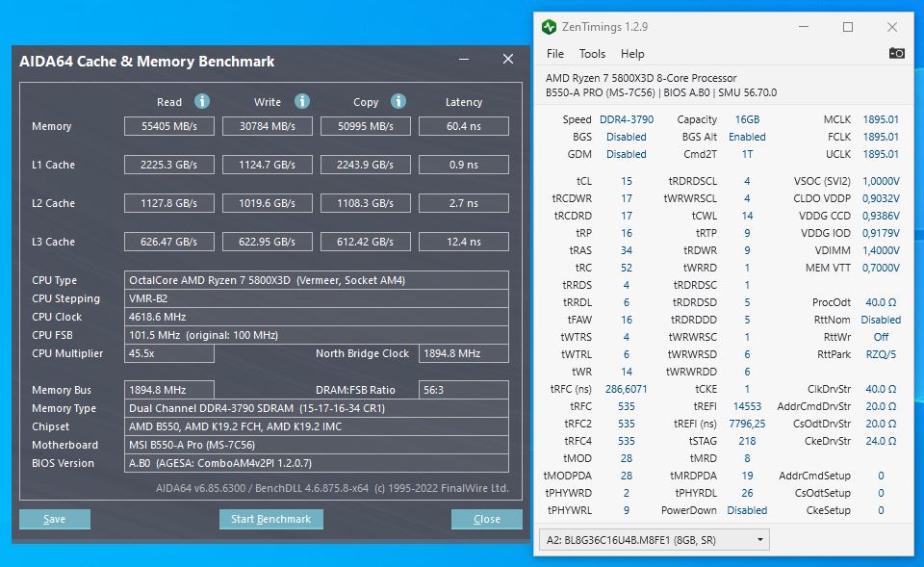Screen dimensions: 924x567
Task: Open the File menu in ZenTimings
Action: pos(555,54)
